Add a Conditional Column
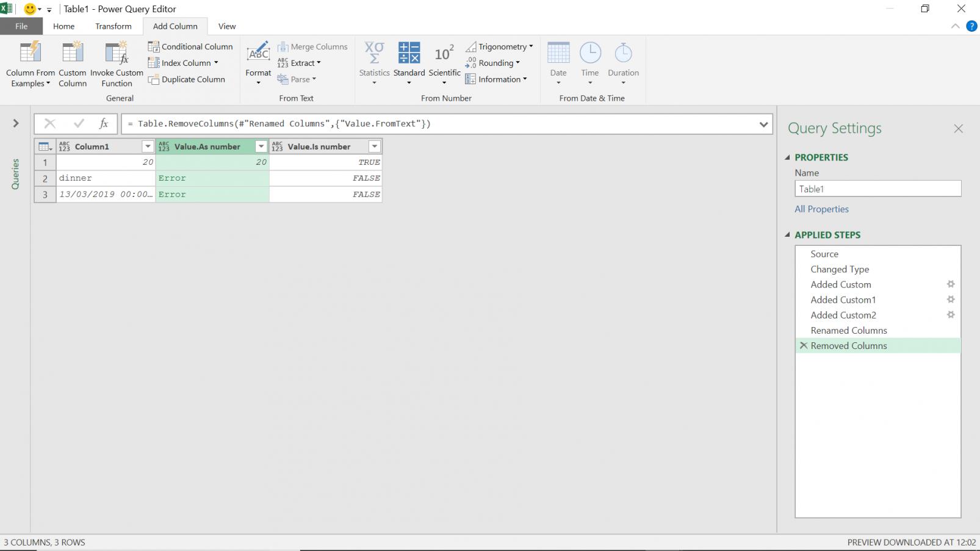The width and height of the screenshot is (980, 551). [x=190, y=46]
